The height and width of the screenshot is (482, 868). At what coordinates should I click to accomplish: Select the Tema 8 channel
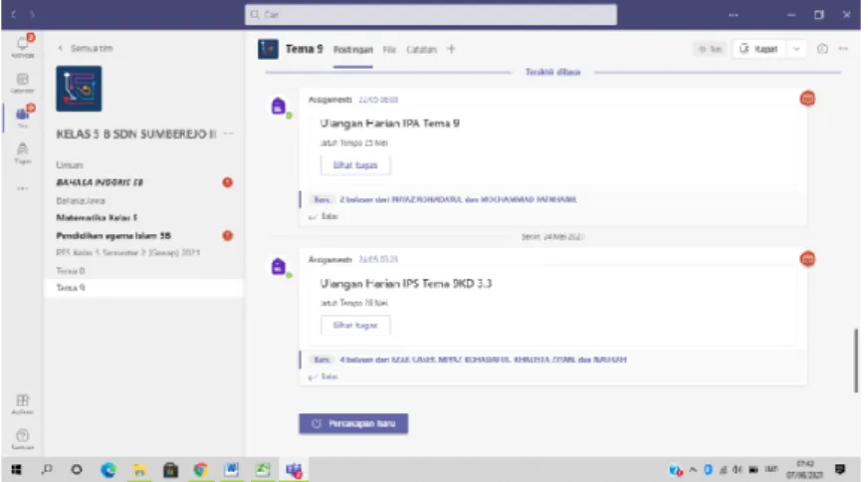[71, 271]
